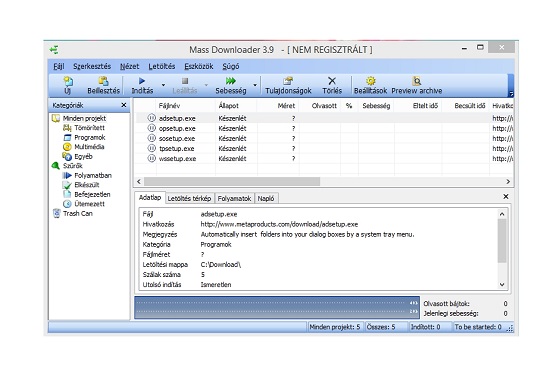Select the Multimédia category
The image size is (550, 384).
coord(89,147)
